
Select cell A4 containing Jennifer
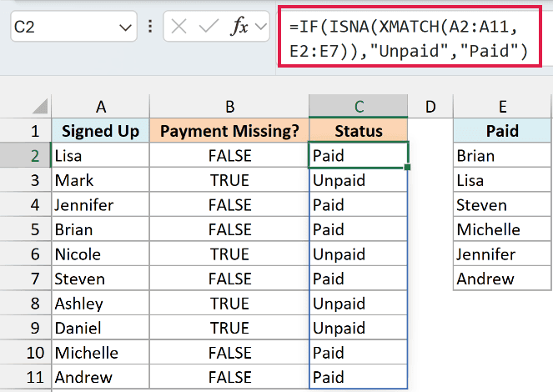tap(101, 205)
